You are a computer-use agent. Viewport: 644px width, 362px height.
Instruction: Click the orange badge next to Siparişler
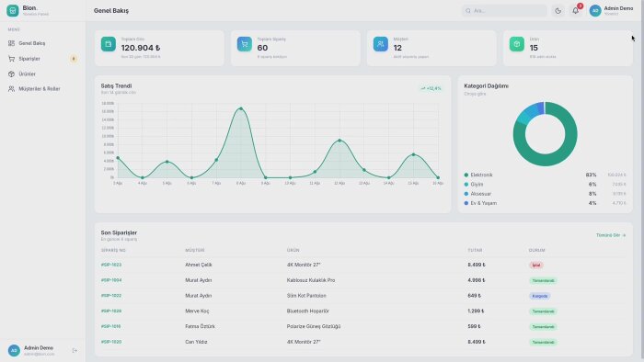(x=74, y=59)
